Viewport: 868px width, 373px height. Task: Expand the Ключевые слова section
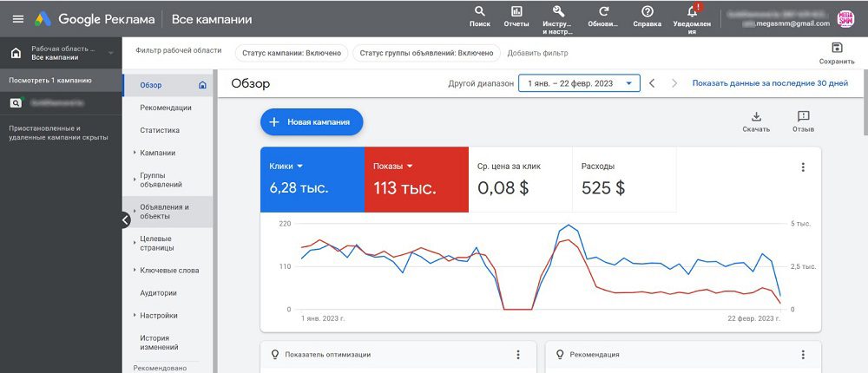click(x=135, y=270)
